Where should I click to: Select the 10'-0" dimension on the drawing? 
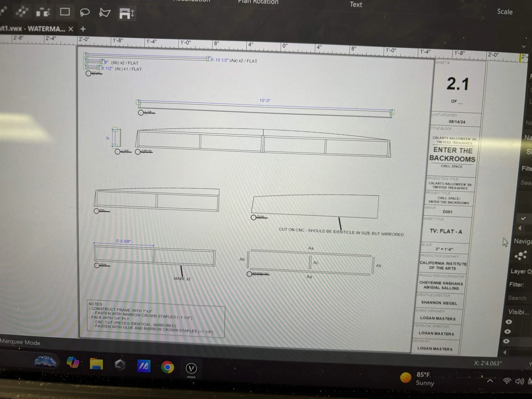click(265, 100)
